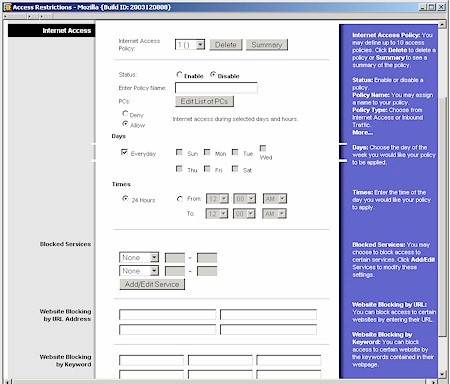Click second blocked service end port field
450x384 pixels.
coord(207,271)
